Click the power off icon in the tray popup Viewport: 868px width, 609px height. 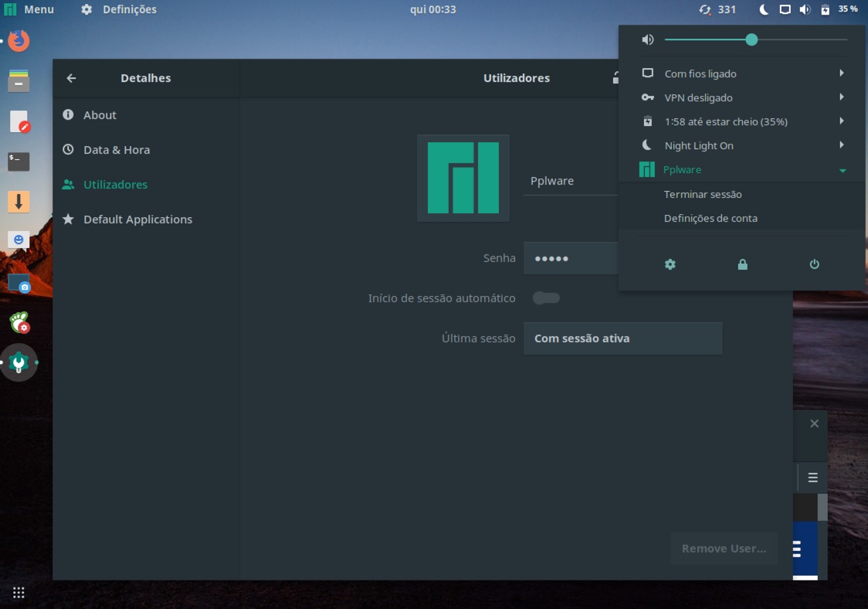(814, 264)
